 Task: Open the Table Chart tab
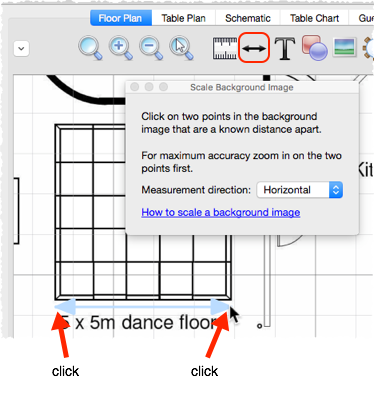314,18
